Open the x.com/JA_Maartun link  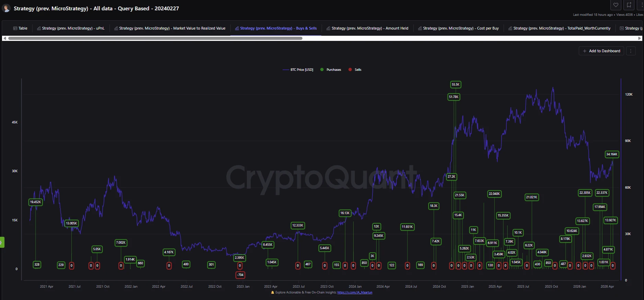(x=355, y=292)
